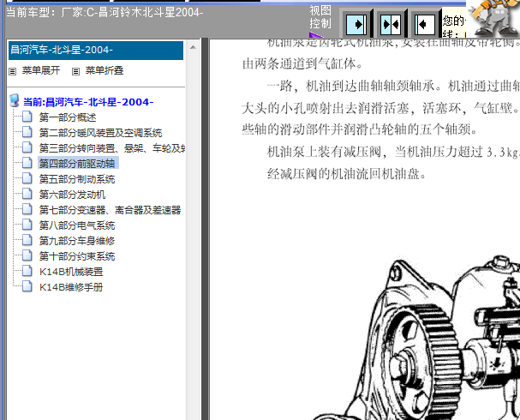520x420 pixels.
Task: Click the page icon for 第八部分电气系统
Action: point(27,225)
